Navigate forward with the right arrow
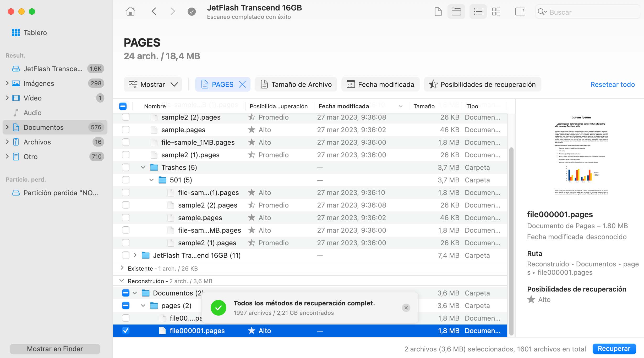 click(173, 12)
